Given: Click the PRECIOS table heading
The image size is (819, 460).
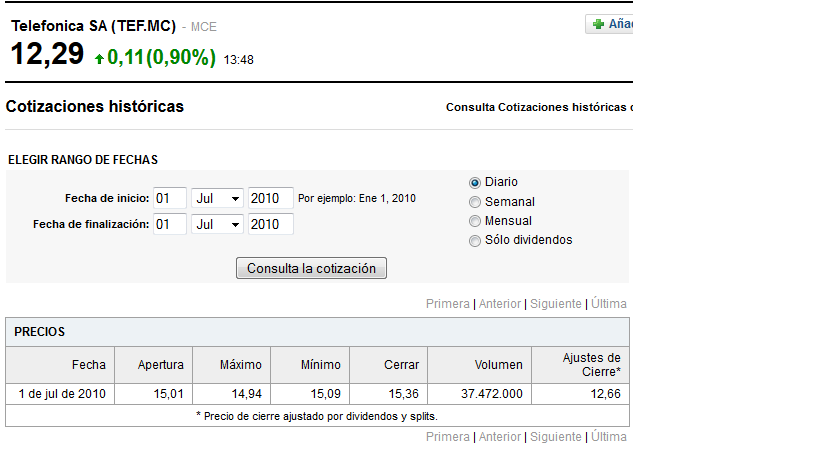Looking at the screenshot, I should [x=40, y=332].
